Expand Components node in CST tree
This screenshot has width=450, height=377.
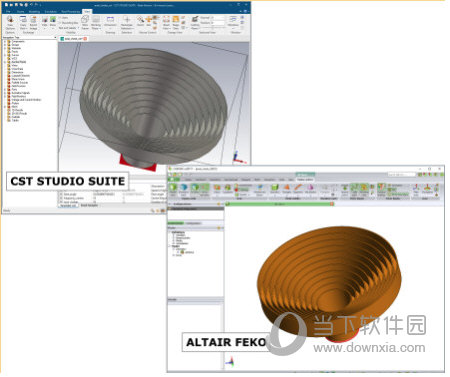coord(5,41)
